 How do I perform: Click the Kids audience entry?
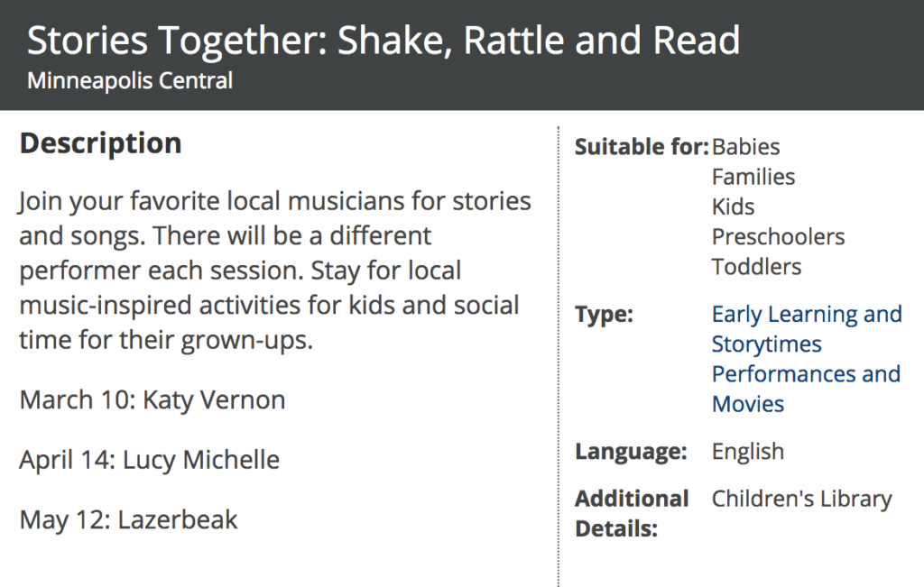pyautogui.click(x=733, y=206)
